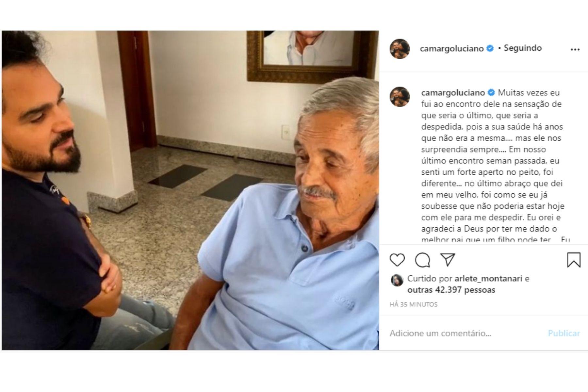
Task: Open camargoluciano profile picture in header
Action: pos(400,49)
